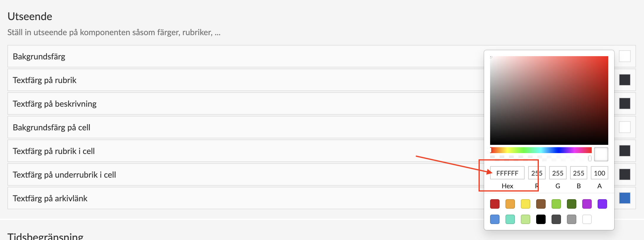
Task: Choose the brown preset color swatch
Action: pos(541,204)
